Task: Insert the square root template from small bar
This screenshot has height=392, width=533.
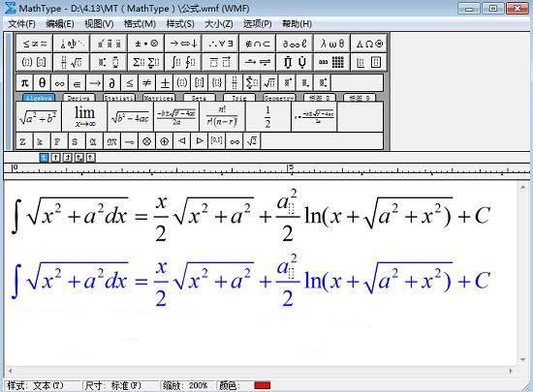Action: coord(269,83)
